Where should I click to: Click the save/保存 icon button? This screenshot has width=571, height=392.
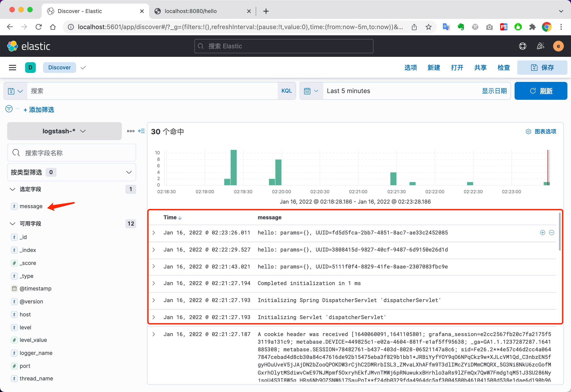pos(542,67)
